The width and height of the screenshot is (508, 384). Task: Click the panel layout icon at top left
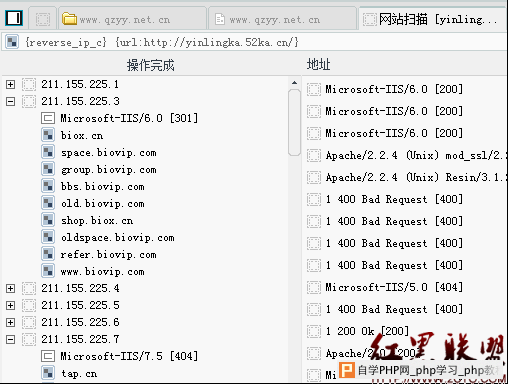(14, 18)
